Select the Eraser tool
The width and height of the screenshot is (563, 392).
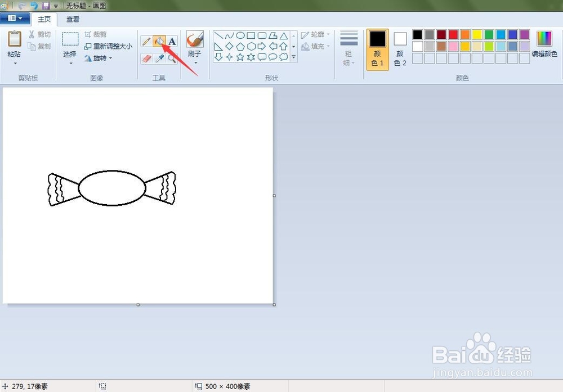(146, 58)
